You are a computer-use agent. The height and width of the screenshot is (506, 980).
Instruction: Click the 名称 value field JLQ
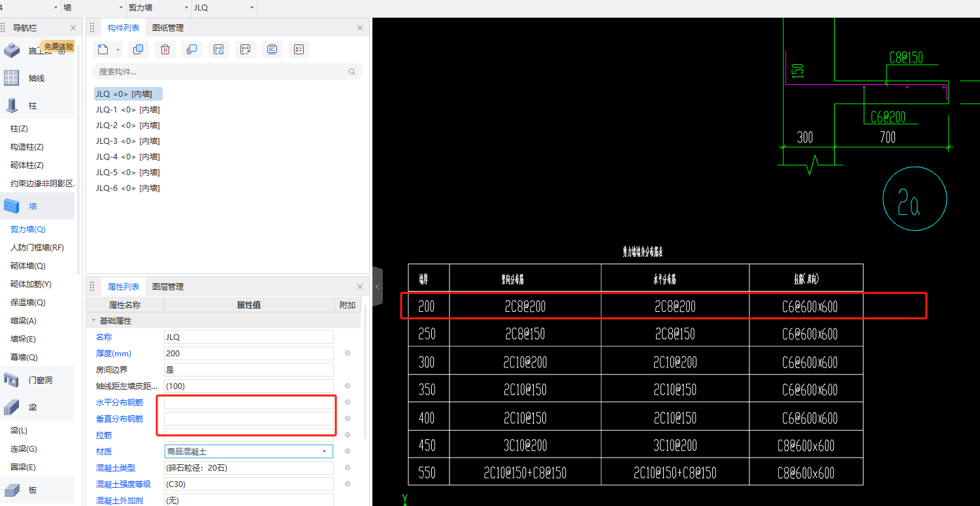pos(249,337)
